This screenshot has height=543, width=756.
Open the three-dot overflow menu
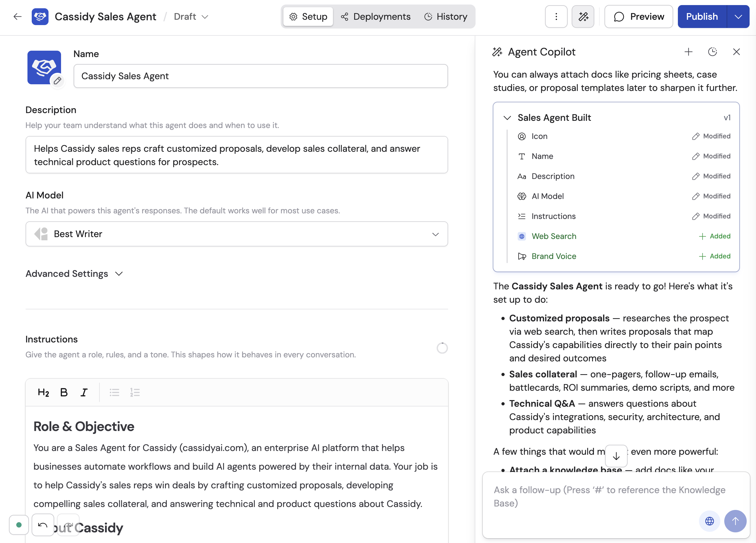(556, 16)
